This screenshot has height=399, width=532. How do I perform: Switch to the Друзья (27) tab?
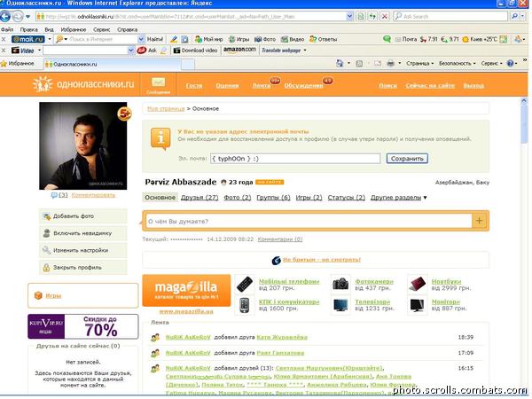[199, 198]
